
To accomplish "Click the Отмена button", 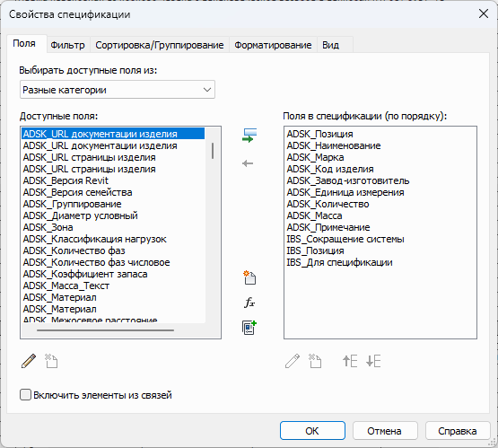I will 385,431.
